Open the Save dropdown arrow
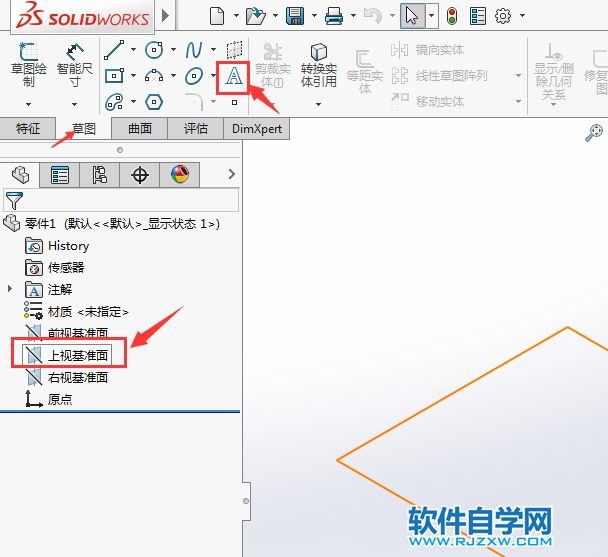Screen dimensions: 608x557 pos(314,16)
